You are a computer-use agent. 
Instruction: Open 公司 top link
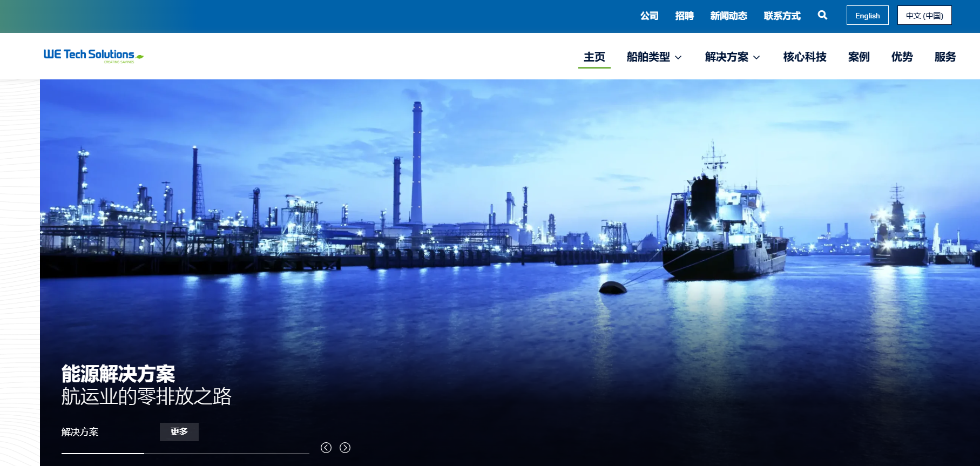point(650,16)
